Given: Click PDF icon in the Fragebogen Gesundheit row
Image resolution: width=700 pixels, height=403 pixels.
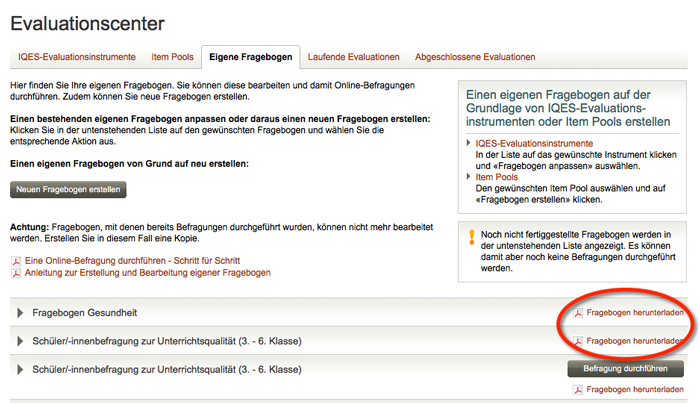Looking at the screenshot, I should pyautogui.click(x=578, y=313).
